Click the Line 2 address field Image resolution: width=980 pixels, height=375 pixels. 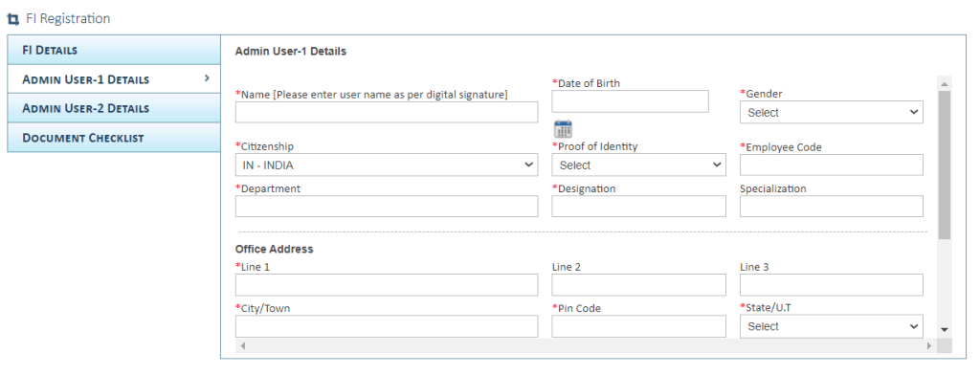coord(638,284)
